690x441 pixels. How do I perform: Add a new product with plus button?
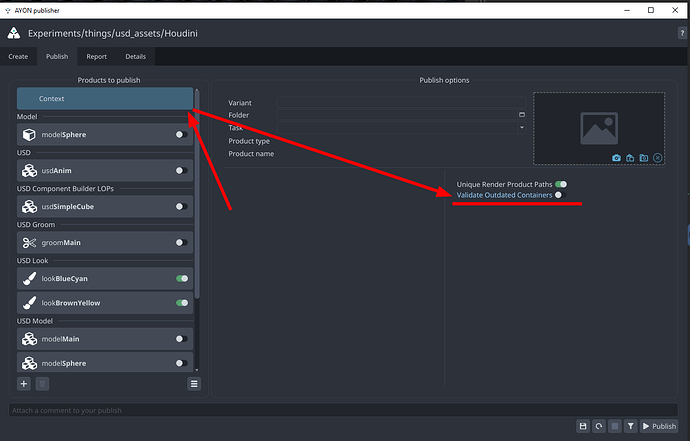pyautogui.click(x=24, y=384)
